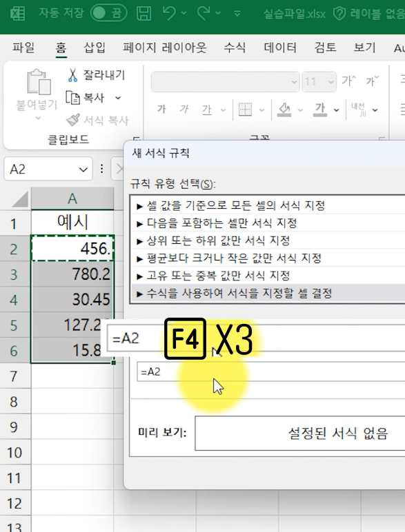Viewport: 405px width, 532px height.
Task: Toggle bold 가 formatting
Action: click(x=161, y=109)
